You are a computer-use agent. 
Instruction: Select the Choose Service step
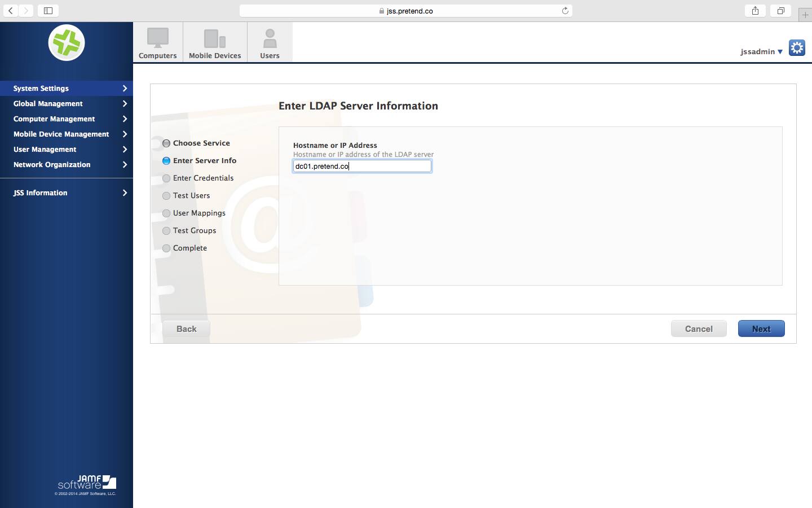tap(196, 143)
